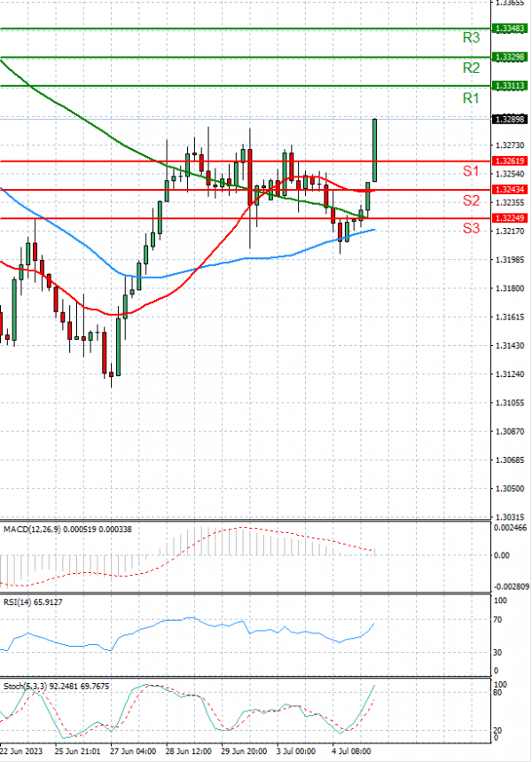Select the 1.32434 support price tag

click(509, 190)
